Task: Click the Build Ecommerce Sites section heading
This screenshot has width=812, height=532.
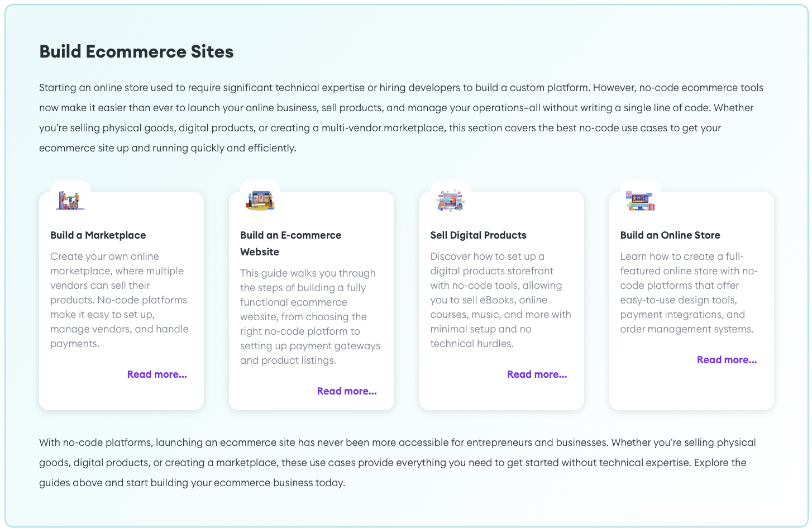Action: (136, 51)
